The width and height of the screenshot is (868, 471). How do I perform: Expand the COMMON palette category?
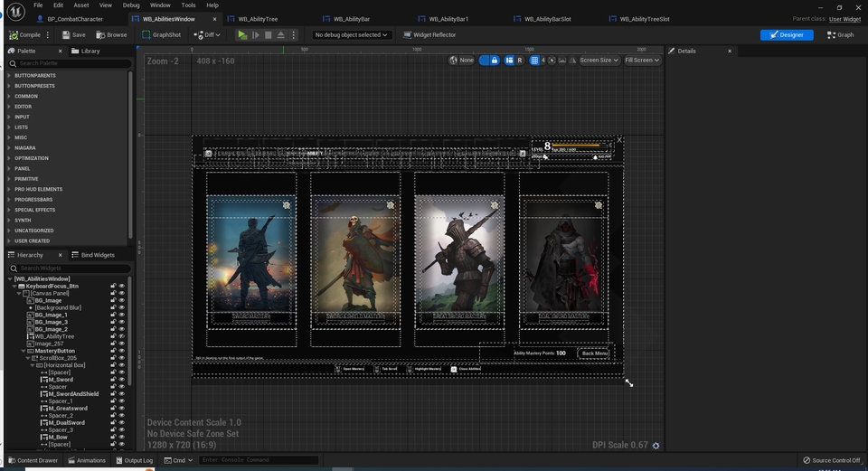click(9, 97)
